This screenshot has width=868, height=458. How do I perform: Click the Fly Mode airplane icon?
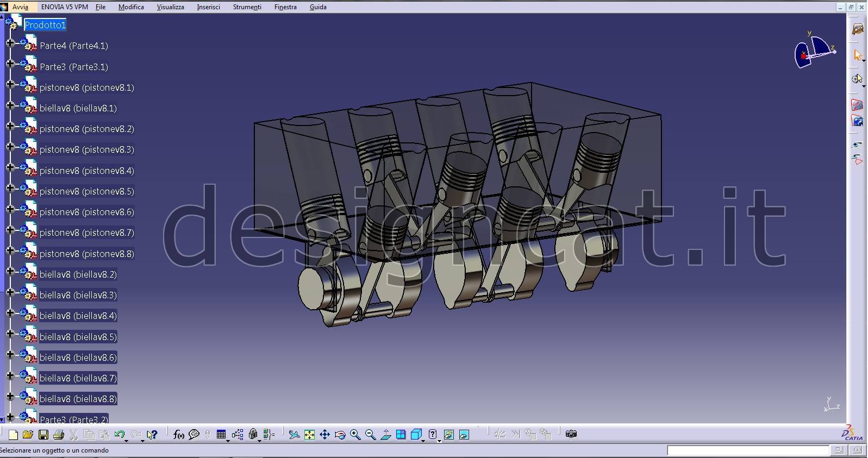click(294, 435)
